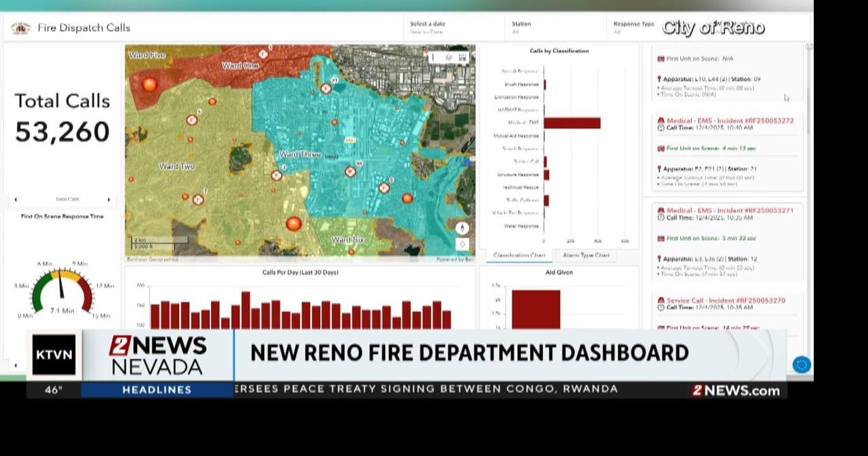Click the Ward Six label on map
This screenshot has height=456, width=868.
click(x=348, y=240)
